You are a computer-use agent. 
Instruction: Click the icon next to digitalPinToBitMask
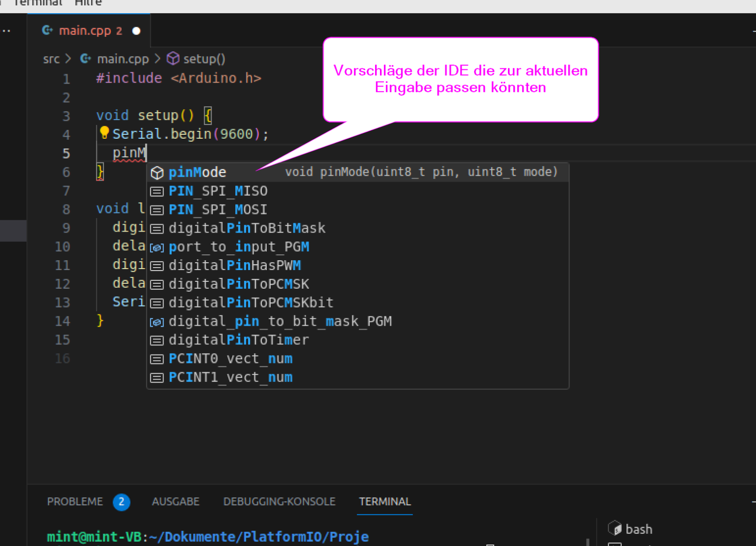click(157, 228)
